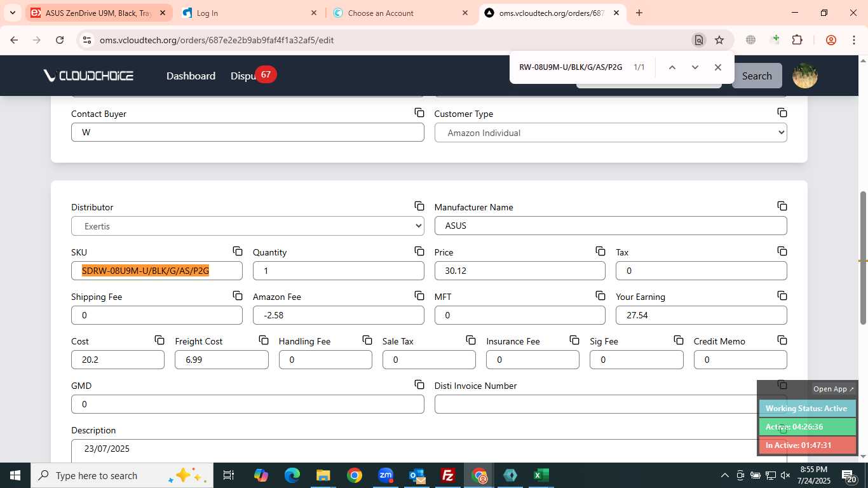Image resolution: width=868 pixels, height=488 pixels.
Task: Click the Freight Cost input field
Action: point(221,360)
